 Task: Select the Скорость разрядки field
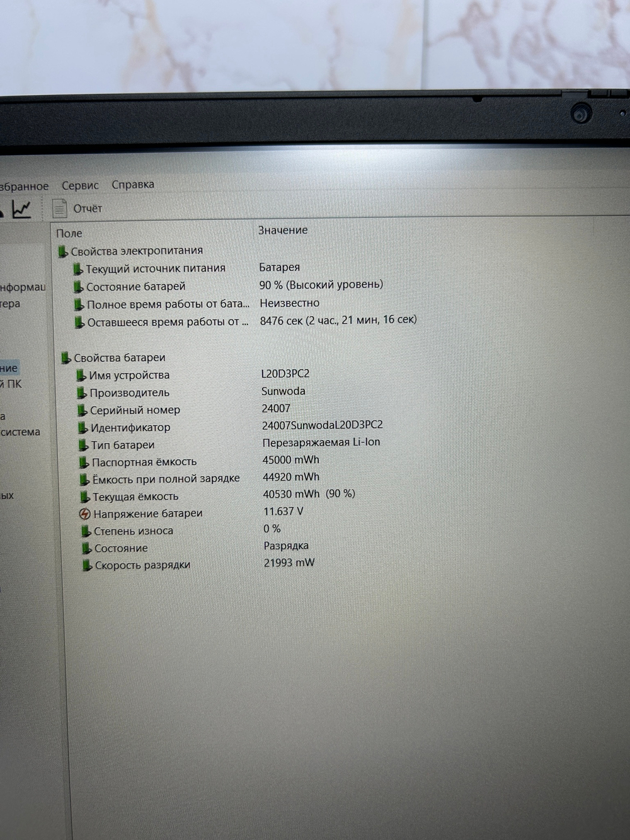click(143, 566)
